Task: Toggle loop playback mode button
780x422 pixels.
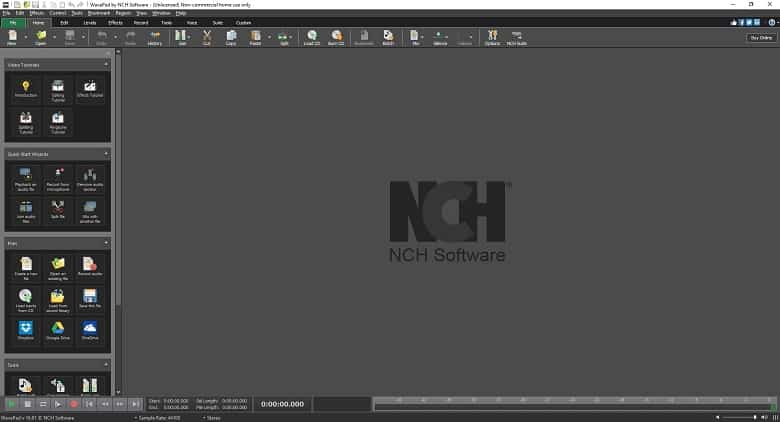Action: (43, 404)
